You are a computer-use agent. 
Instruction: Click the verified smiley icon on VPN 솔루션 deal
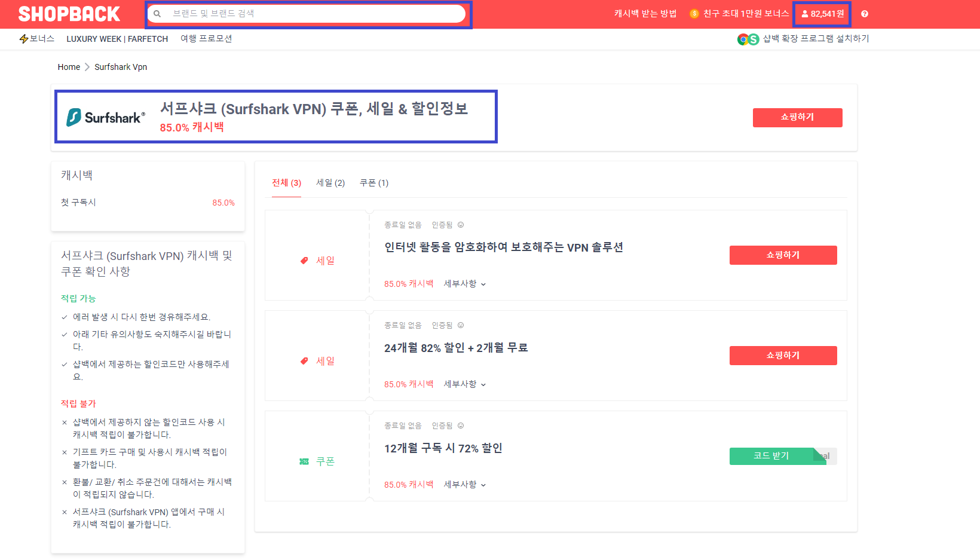tap(461, 225)
